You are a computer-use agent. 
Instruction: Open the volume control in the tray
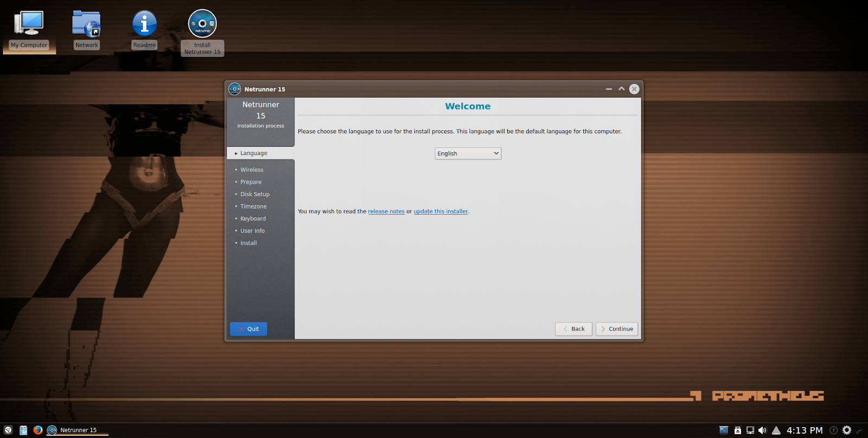pyautogui.click(x=763, y=430)
